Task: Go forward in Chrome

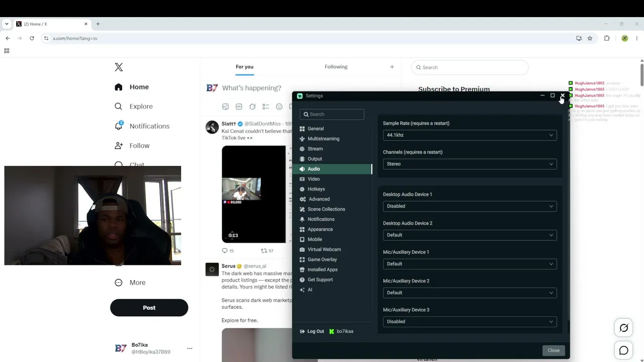Action: click(20, 38)
